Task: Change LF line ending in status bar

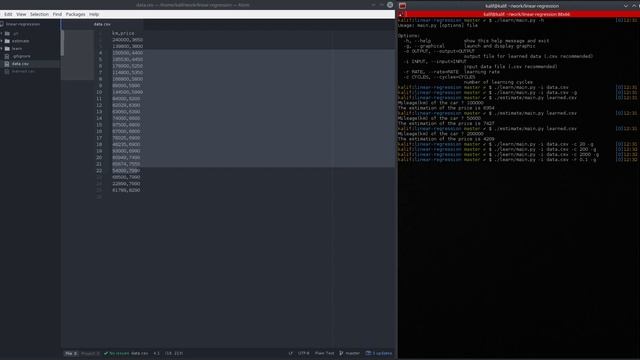Action: 291,353
